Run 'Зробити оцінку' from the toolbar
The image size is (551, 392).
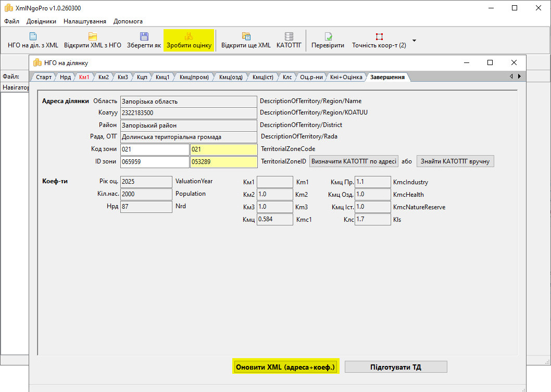point(189,36)
